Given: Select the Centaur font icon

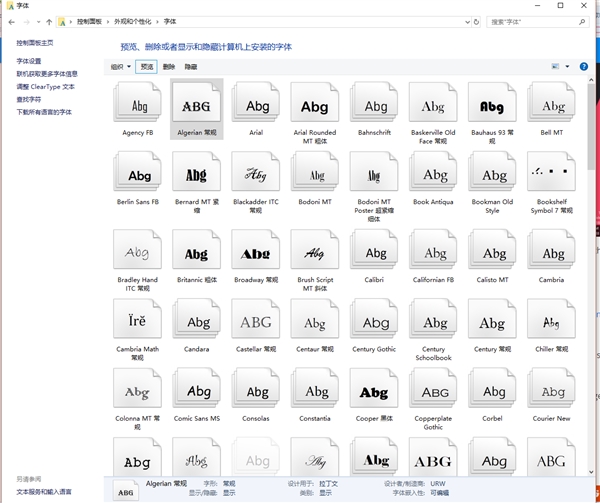Looking at the screenshot, I should coord(315,319).
